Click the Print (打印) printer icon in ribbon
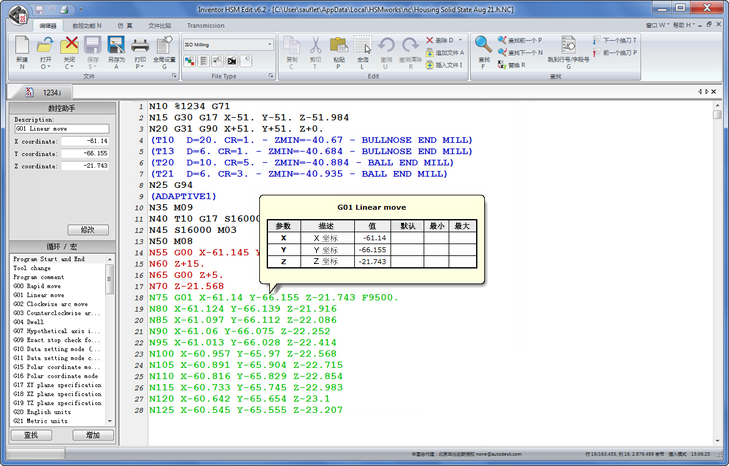The width and height of the screenshot is (729, 466). tap(140, 46)
